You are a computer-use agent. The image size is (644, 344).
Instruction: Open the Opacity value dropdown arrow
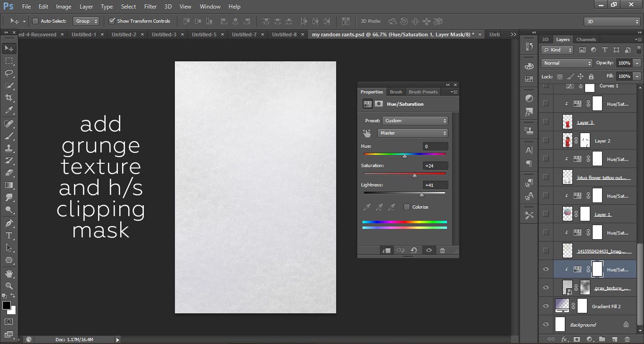click(x=637, y=63)
